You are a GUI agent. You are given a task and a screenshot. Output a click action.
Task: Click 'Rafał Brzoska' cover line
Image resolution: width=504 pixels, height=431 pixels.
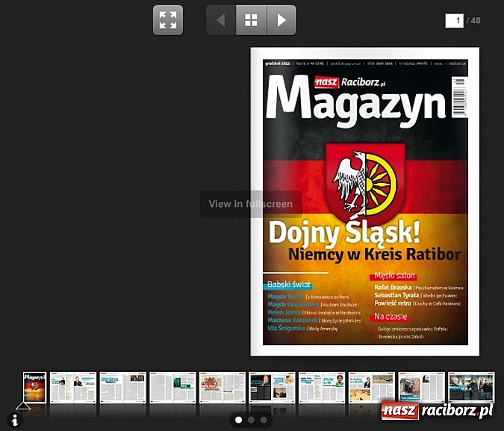tap(393, 288)
